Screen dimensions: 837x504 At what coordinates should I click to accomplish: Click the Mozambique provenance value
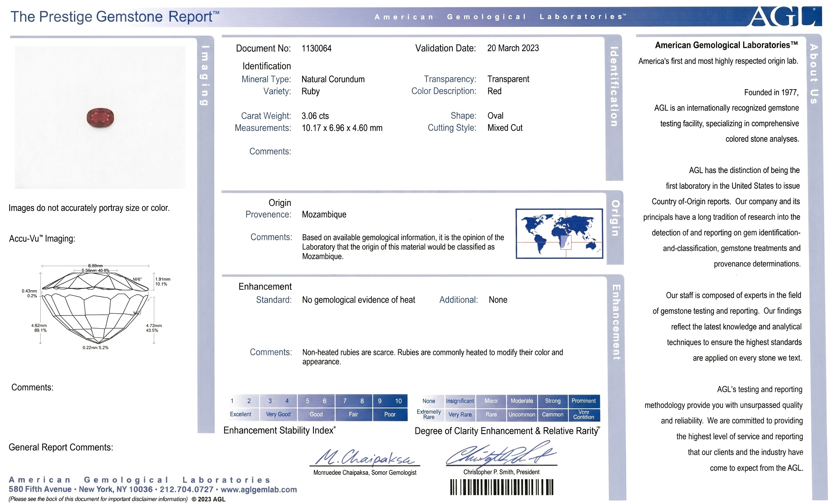click(324, 215)
